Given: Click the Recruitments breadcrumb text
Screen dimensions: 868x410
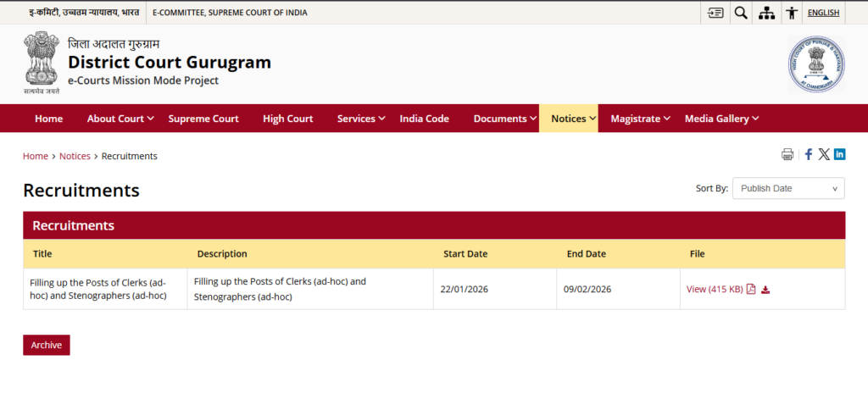Looking at the screenshot, I should [130, 156].
